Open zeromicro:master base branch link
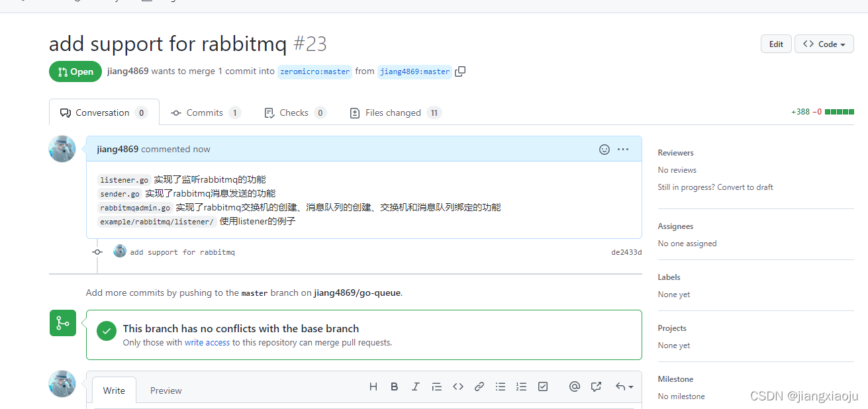Image resolution: width=868 pixels, height=409 pixels. point(314,71)
